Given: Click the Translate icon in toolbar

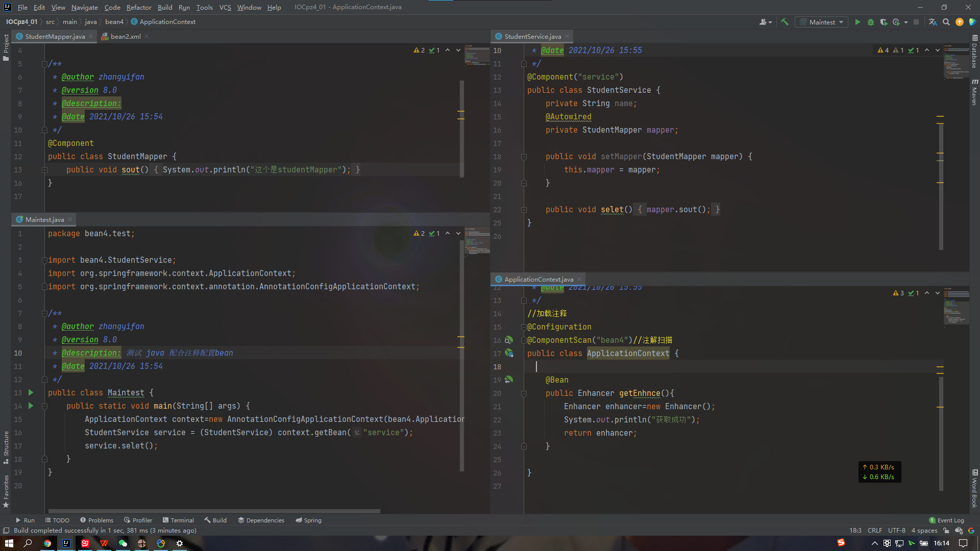Looking at the screenshot, I should point(933,22).
